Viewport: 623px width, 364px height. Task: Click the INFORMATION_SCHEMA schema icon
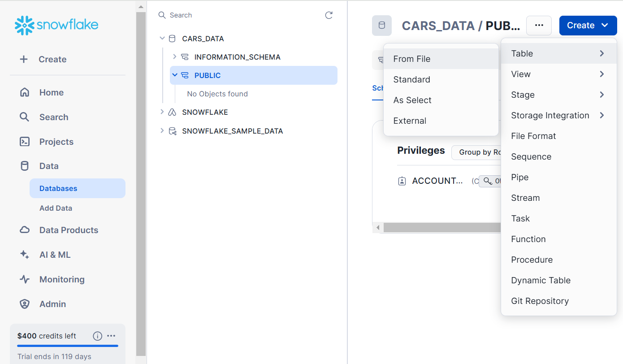(x=185, y=57)
